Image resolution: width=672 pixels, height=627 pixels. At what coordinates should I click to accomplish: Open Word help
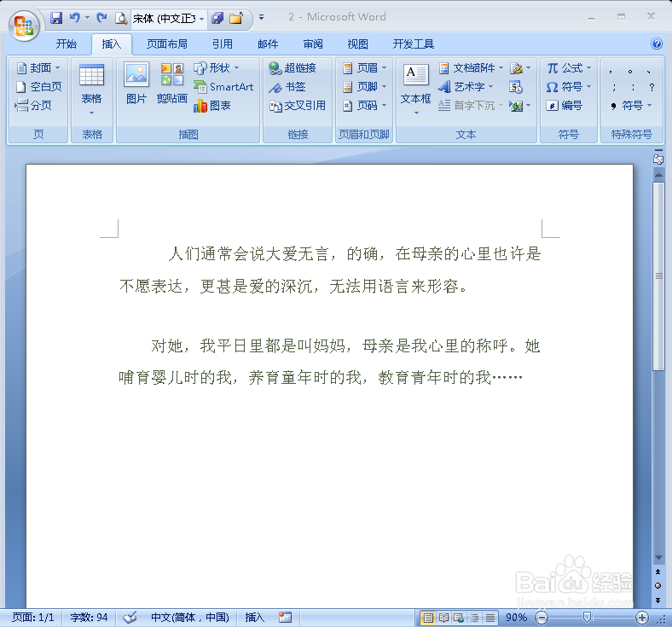(x=657, y=44)
